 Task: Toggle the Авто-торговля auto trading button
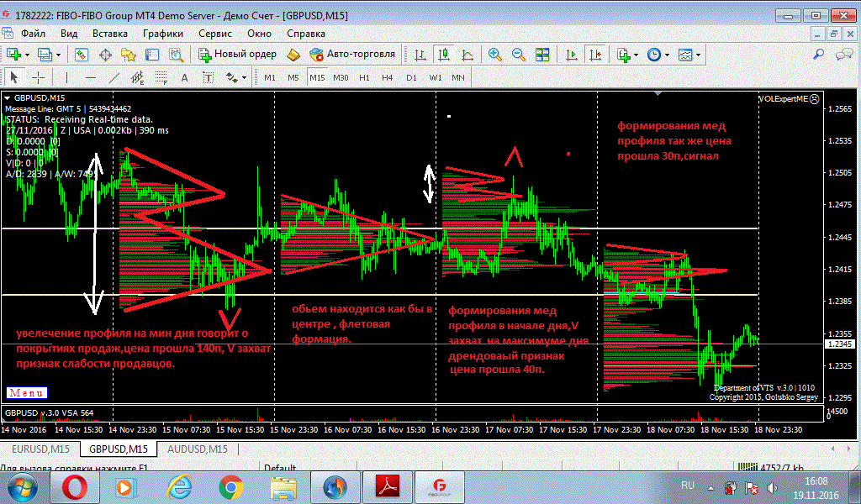coord(351,55)
